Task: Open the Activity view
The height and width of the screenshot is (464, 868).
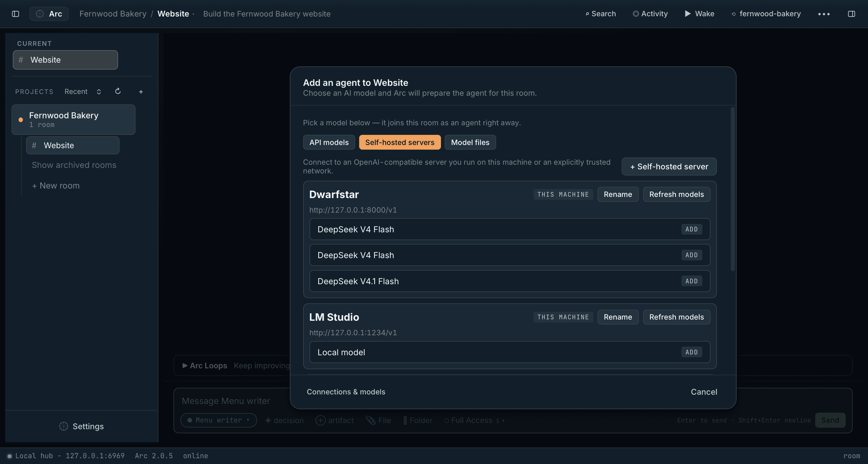Action: [x=650, y=14]
